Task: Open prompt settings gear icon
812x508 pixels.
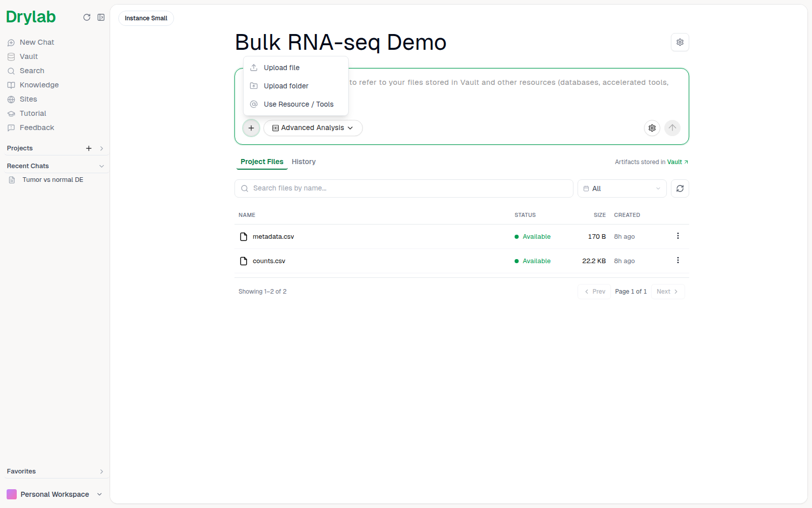Action: (x=652, y=128)
